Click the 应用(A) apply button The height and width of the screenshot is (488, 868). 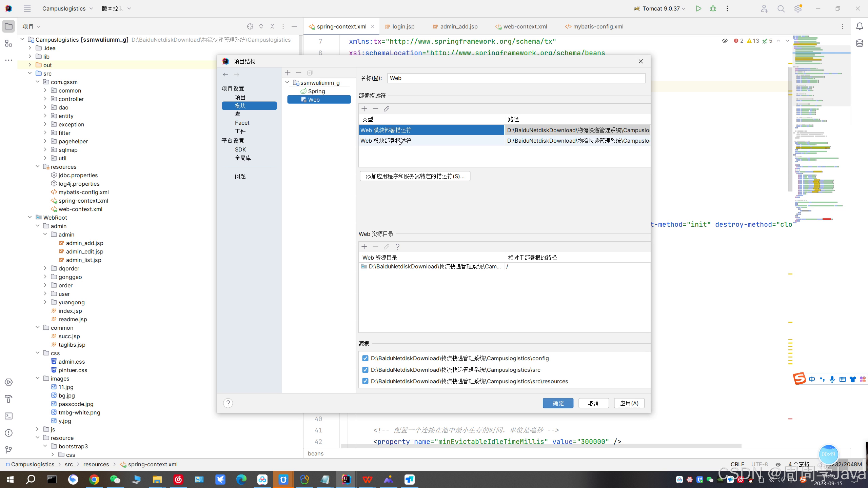coord(629,403)
